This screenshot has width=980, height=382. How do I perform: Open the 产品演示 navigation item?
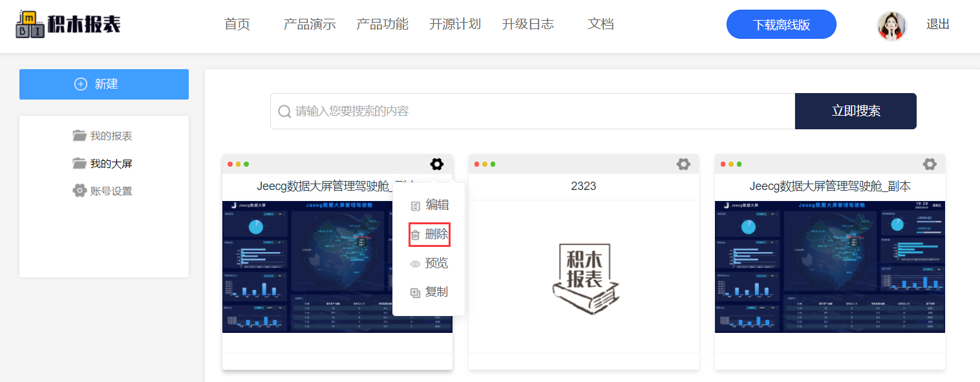point(310,25)
